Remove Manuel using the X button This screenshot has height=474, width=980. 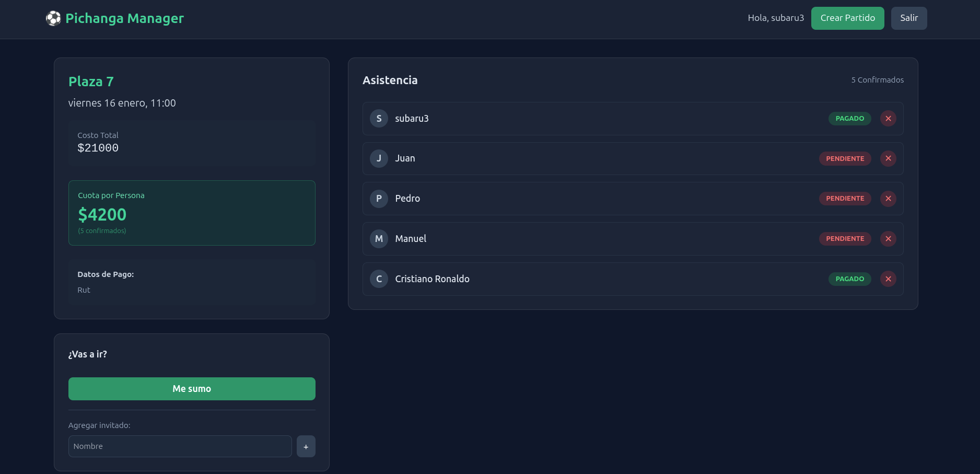pos(888,239)
